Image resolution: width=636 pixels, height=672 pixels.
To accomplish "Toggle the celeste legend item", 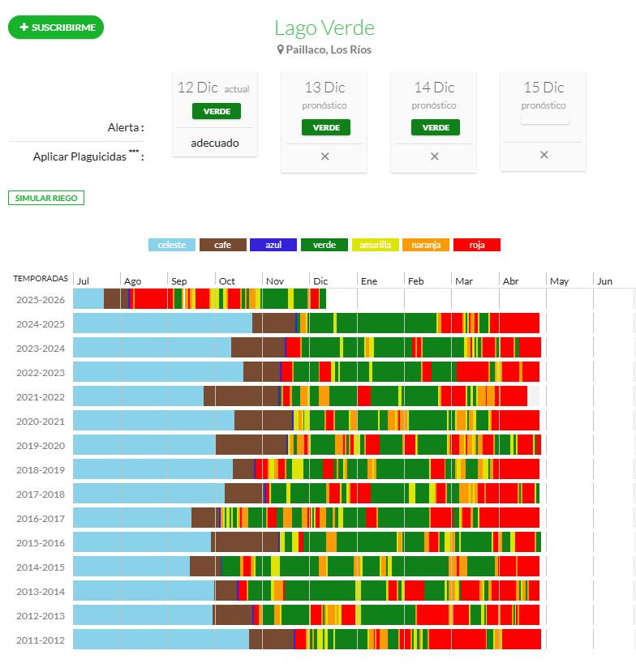I will pyautogui.click(x=172, y=245).
